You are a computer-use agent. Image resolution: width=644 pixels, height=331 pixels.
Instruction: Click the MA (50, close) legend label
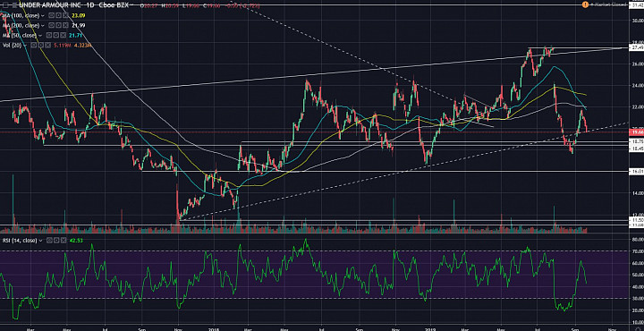[x=20, y=36]
